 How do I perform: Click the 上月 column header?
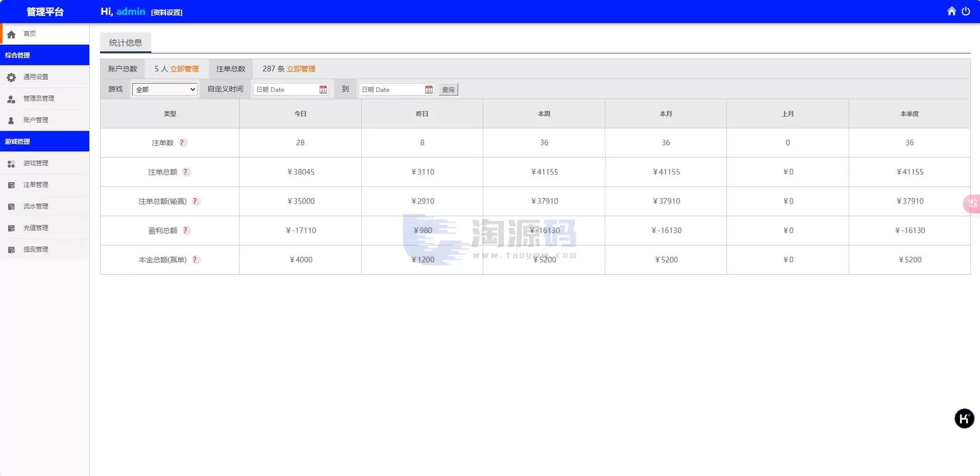[788, 113]
